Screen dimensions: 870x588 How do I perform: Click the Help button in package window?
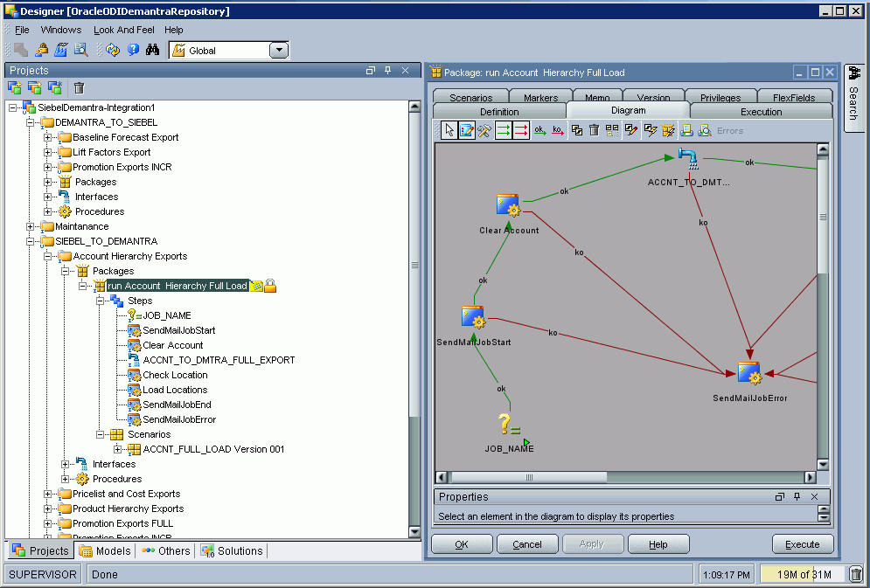(x=658, y=544)
